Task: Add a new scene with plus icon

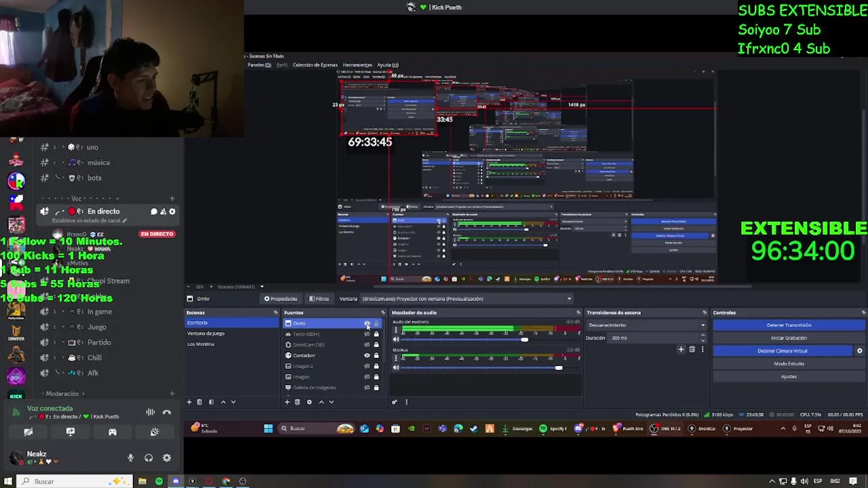Action: point(189,402)
